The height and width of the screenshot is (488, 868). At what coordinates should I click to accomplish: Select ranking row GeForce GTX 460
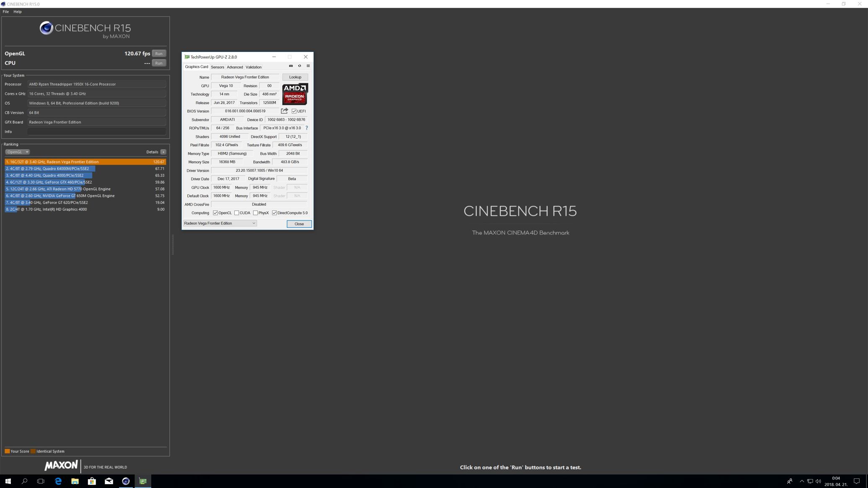86,182
